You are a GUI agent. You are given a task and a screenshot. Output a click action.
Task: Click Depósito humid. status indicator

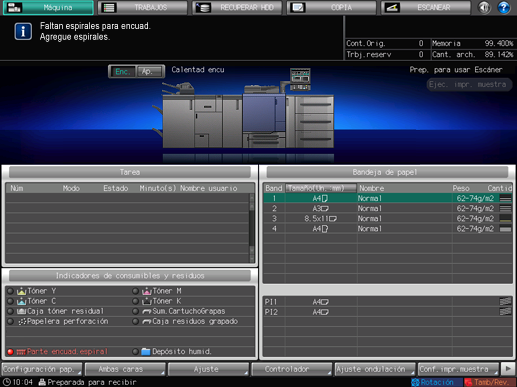[x=135, y=352]
